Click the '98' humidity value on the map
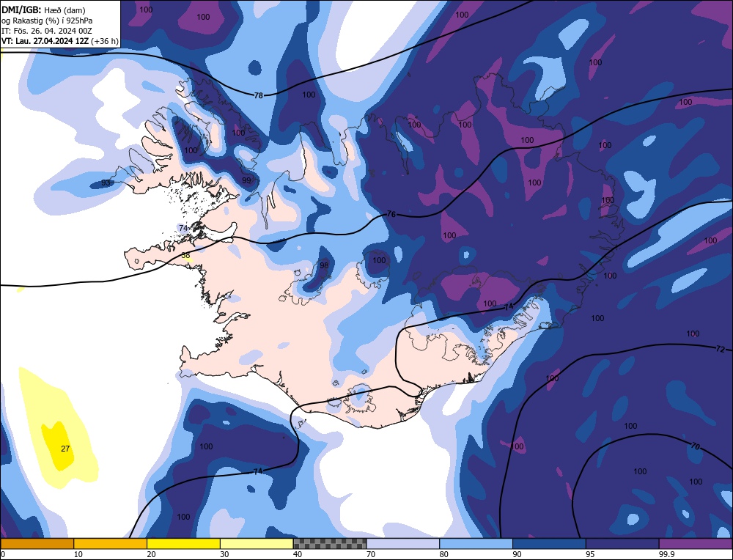This screenshot has height=560, width=733. pos(324,265)
